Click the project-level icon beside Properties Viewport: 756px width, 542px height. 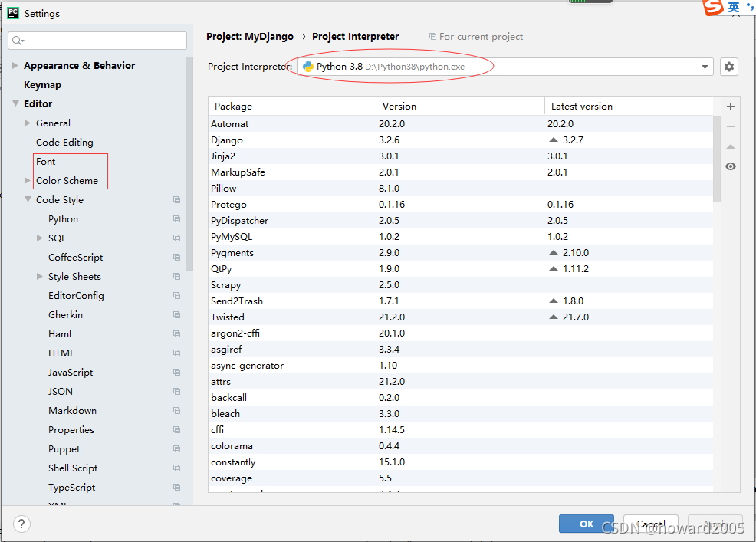pyautogui.click(x=177, y=430)
